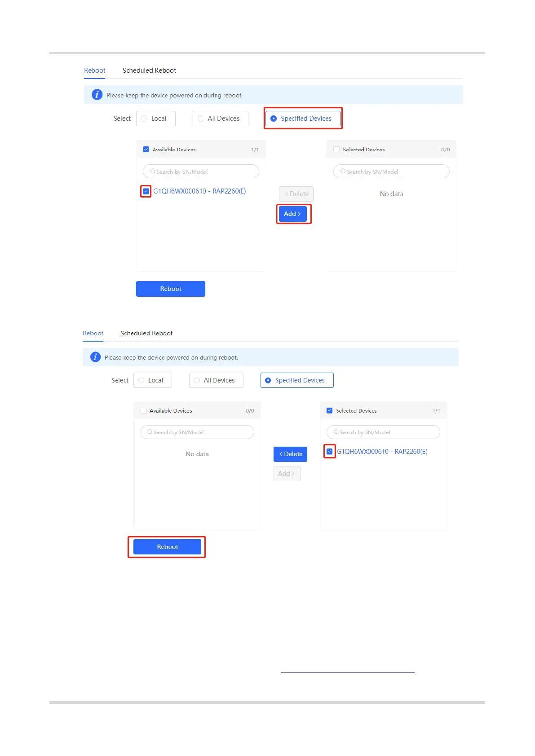Untick the G1QH6WX000610 checkbox under Selected Devices
535x756 pixels.
[330, 452]
